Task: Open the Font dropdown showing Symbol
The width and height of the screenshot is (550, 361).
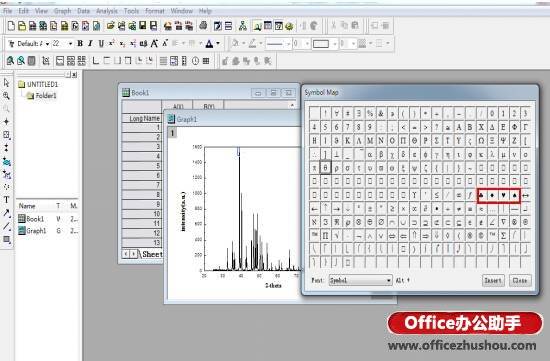Action: click(361, 280)
